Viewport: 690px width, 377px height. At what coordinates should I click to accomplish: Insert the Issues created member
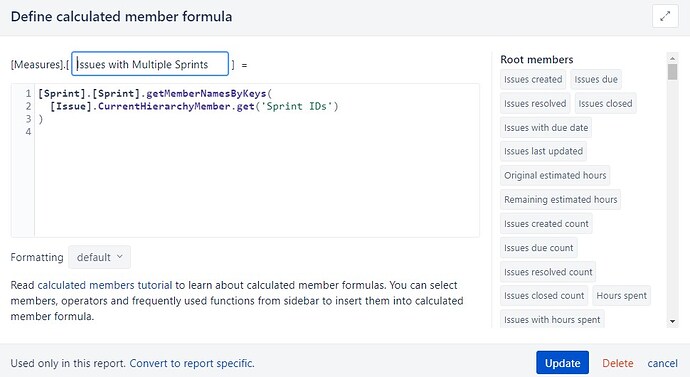coord(533,79)
